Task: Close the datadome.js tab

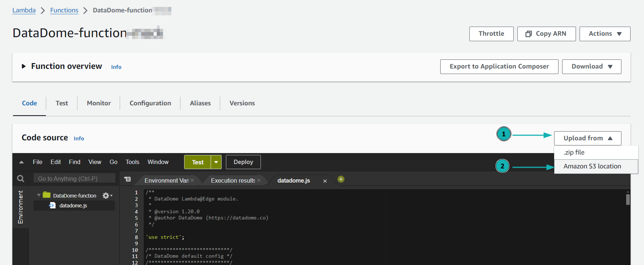Action: point(325,181)
